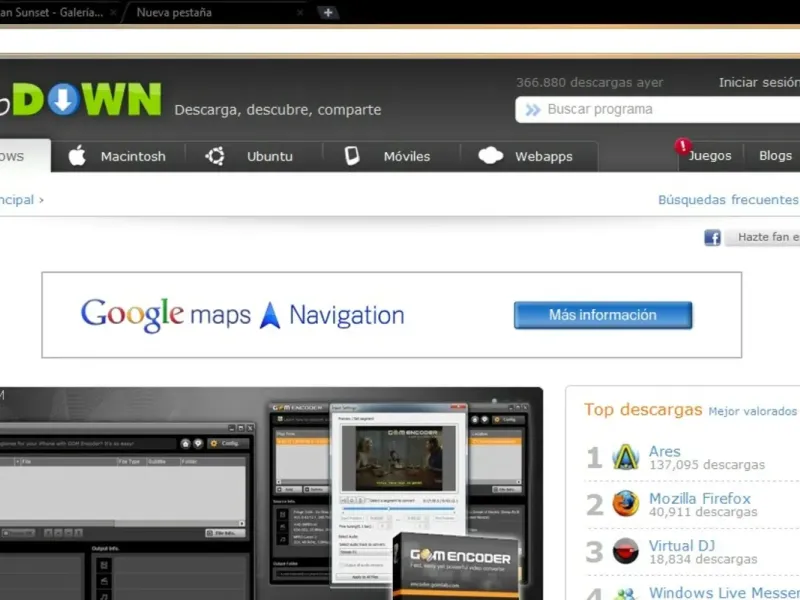Click the Apple logo icon
This screenshot has height=600, width=800.
(77, 155)
